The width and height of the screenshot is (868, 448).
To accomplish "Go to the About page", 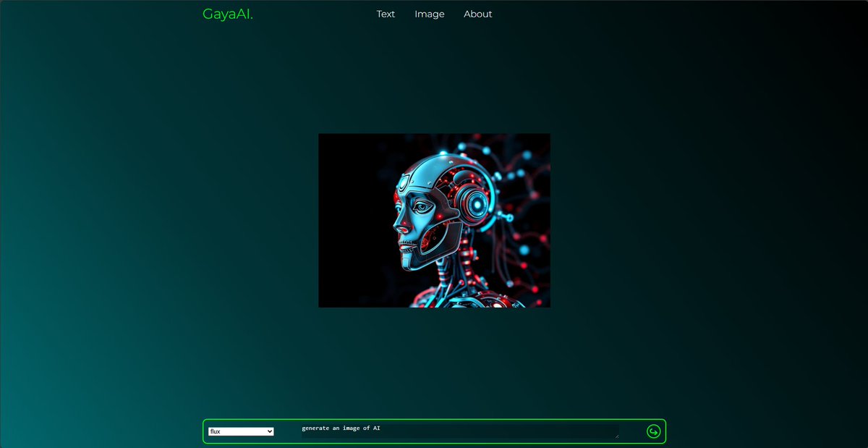I will pos(478,14).
